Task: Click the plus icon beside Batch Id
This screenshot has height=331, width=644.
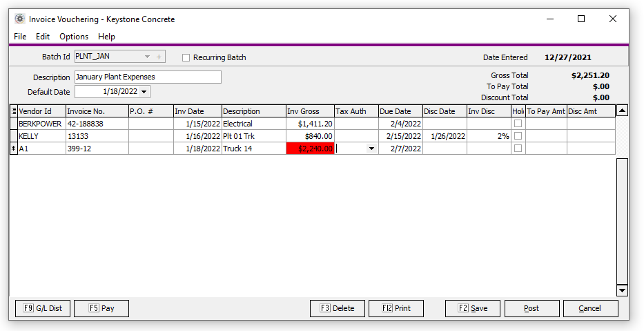Action: pyautogui.click(x=159, y=57)
